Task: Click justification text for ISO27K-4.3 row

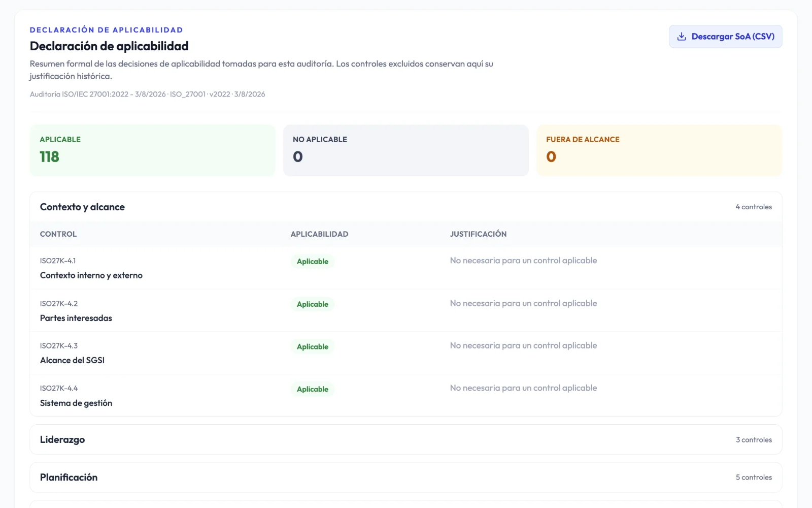Action: pyautogui.click(x=523, y=345)
